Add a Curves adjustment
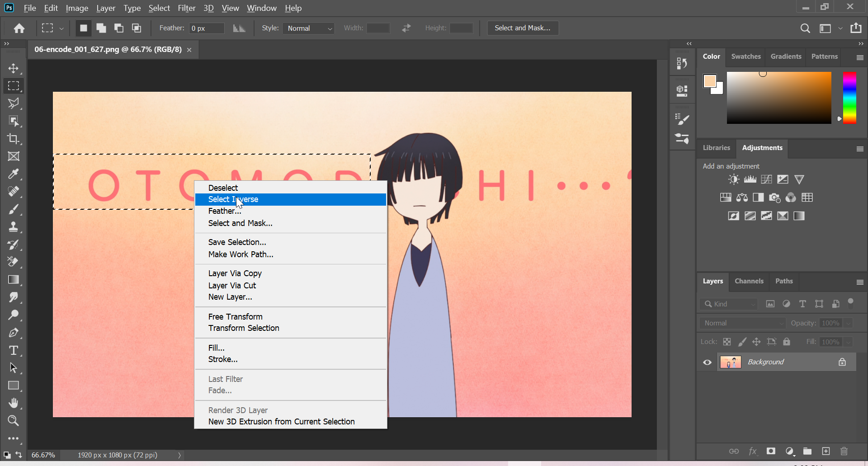868x466 pixels. point(766,179)
